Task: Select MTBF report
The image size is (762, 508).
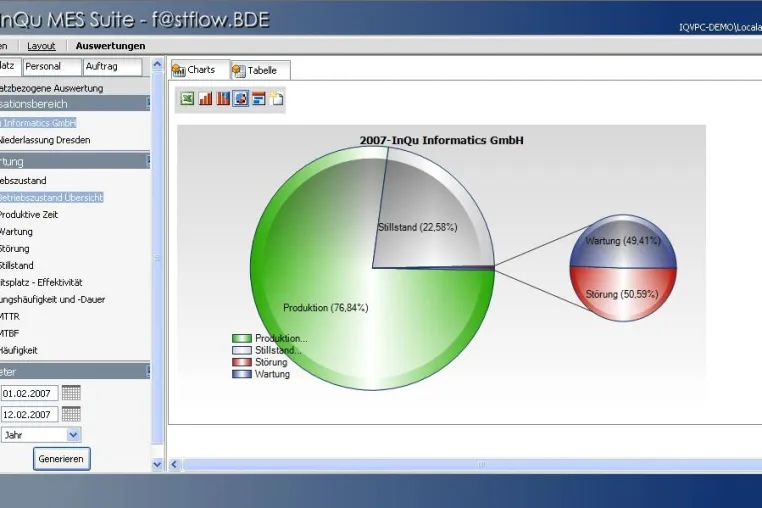Action: (x=9, y=333)
